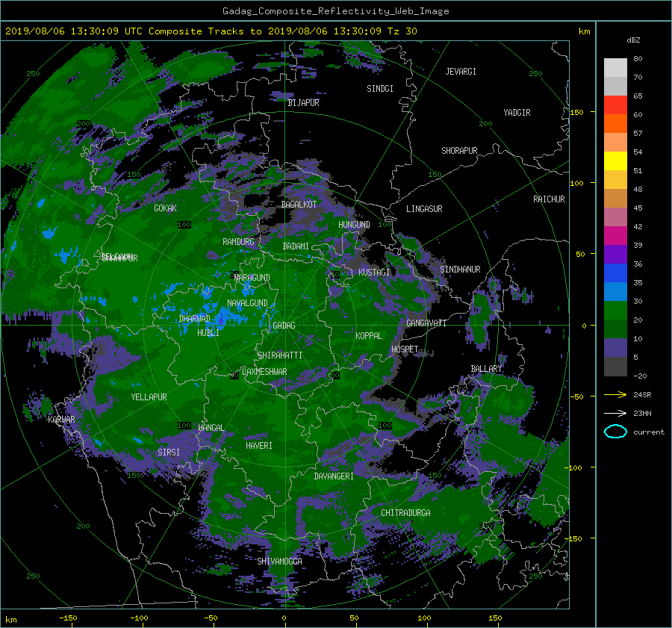The height and width of the screenshot is (628, 672).
Task: Click the HAVERI city label
Action: tap(259, 446)
